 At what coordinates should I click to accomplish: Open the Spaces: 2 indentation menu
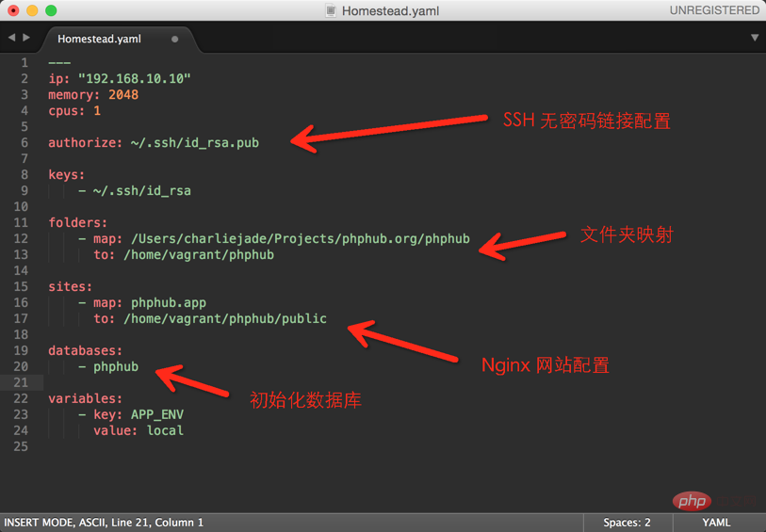click(627, 522)
